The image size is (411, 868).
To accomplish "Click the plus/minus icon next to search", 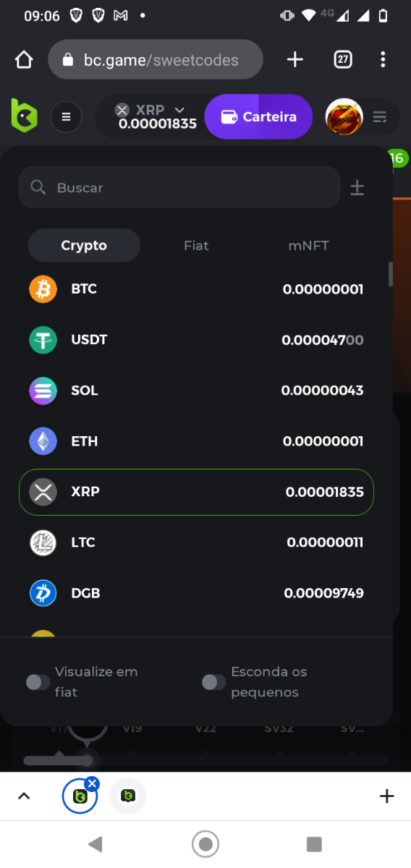I will pos(357,188).
